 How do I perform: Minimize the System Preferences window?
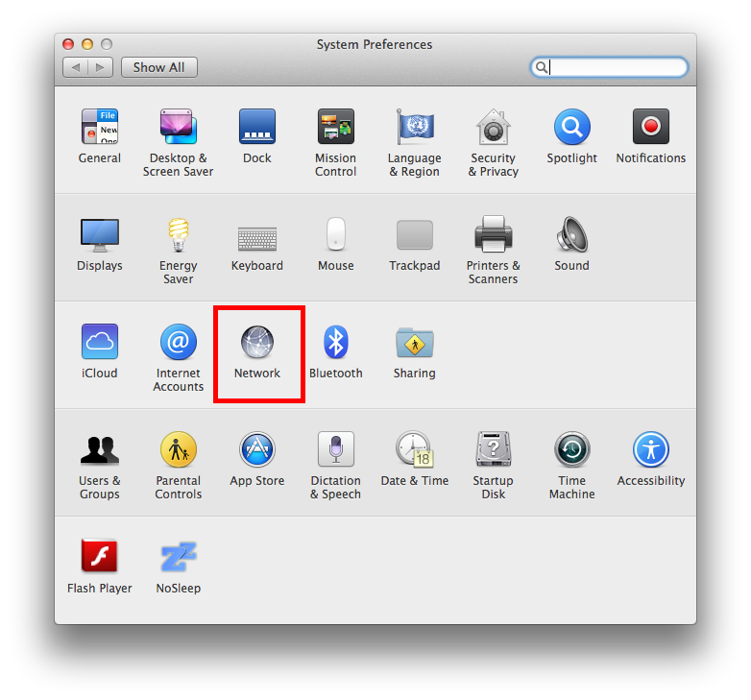point(87,44)
